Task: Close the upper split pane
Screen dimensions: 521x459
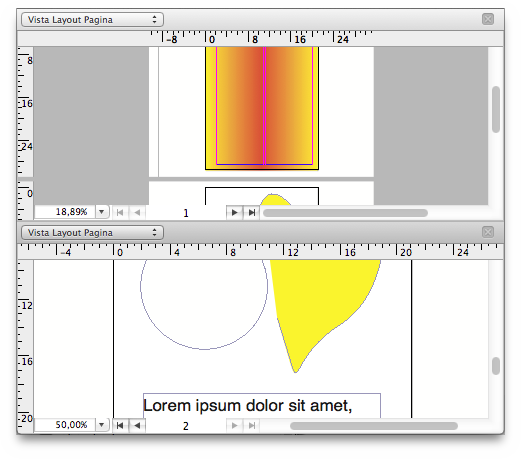Action: pos(488,19)
